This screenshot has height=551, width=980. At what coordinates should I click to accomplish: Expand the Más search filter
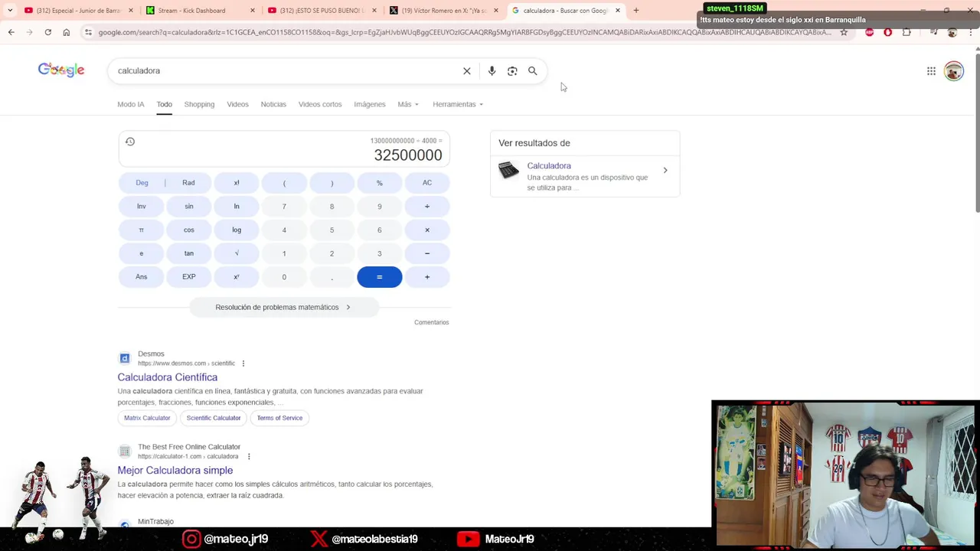point(408,104)
